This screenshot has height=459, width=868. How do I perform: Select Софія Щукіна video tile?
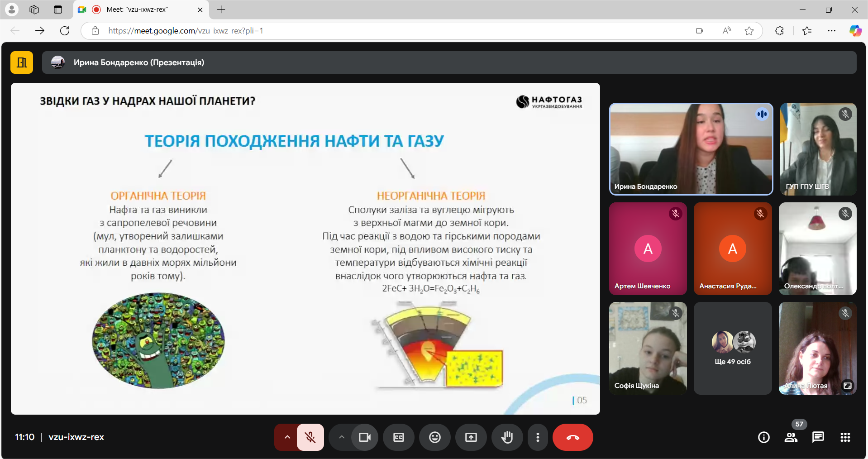(648, 348)
